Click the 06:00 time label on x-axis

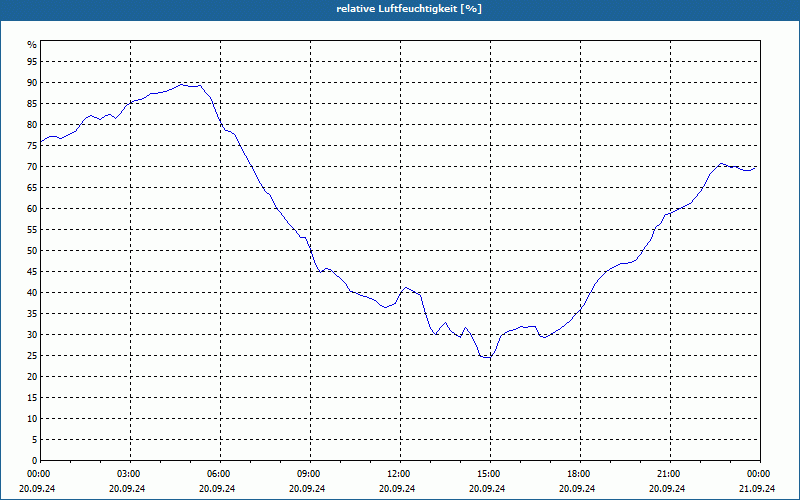[x=220, y=474]
